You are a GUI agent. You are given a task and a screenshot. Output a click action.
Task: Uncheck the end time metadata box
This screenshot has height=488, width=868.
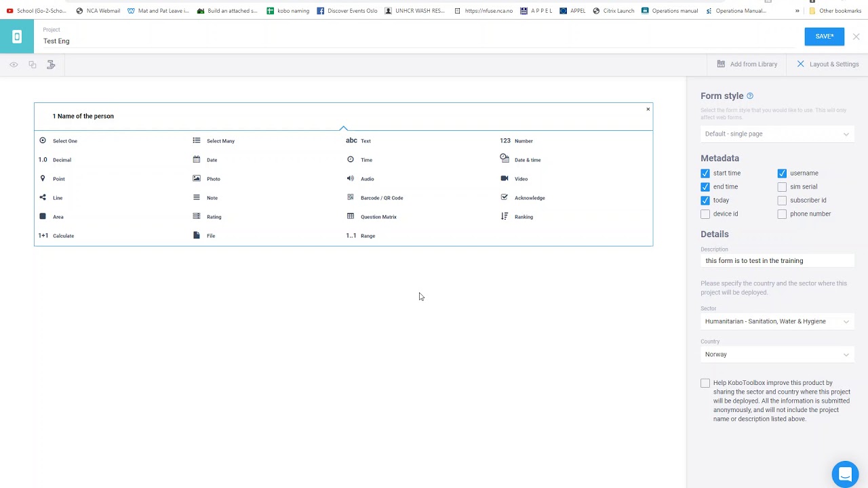click(x=705, y=187)
